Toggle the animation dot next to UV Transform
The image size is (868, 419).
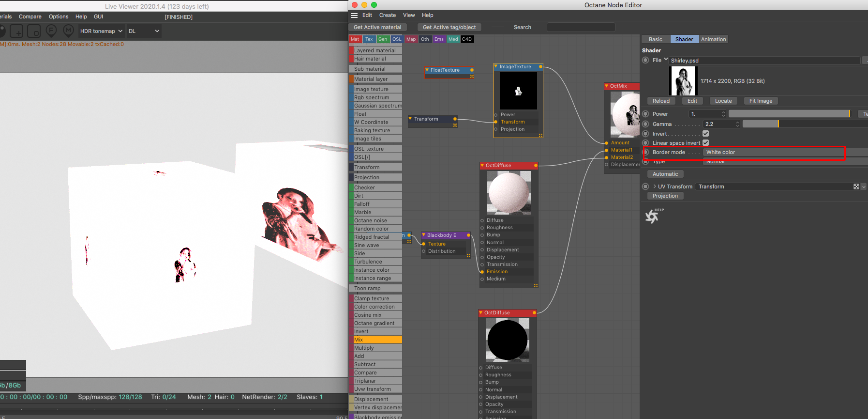click(x=645, y=186)
